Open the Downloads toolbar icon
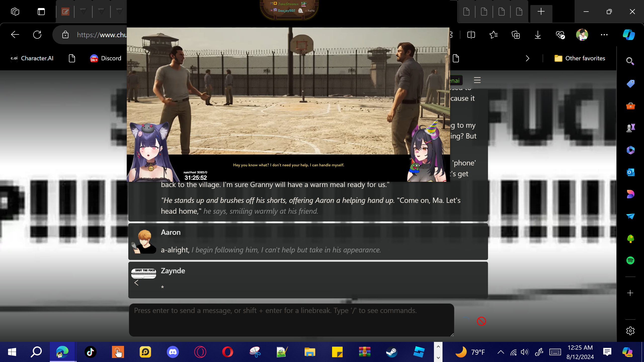The image size is (644, 362). click(x=538, y=35)
